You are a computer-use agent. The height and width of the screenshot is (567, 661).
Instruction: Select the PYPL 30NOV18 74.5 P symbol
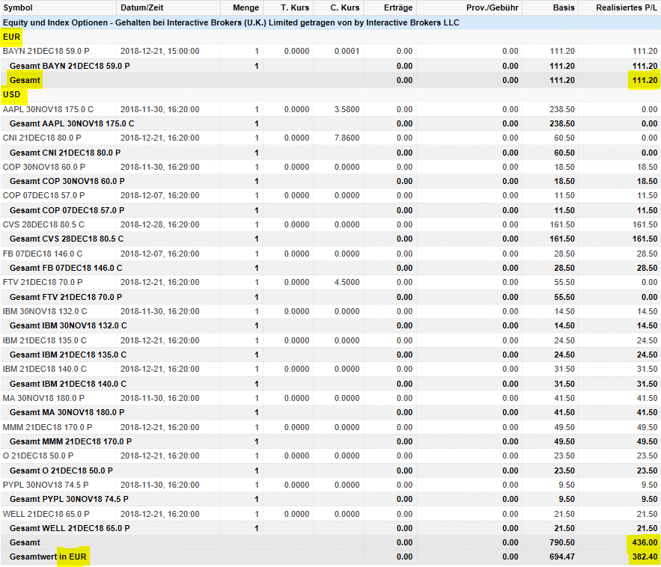[46, 485]
